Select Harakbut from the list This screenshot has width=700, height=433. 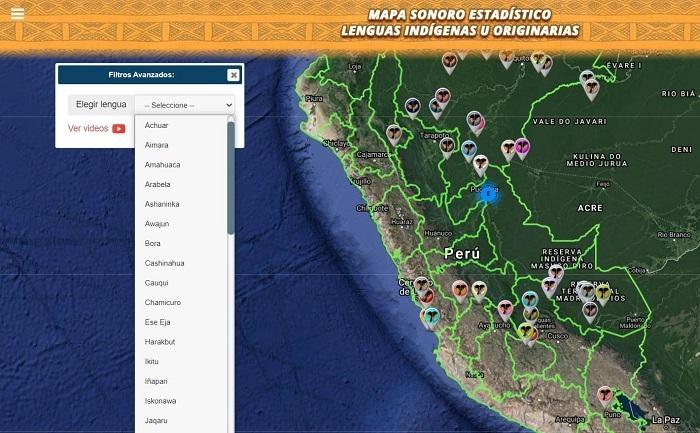pos(160,342)
